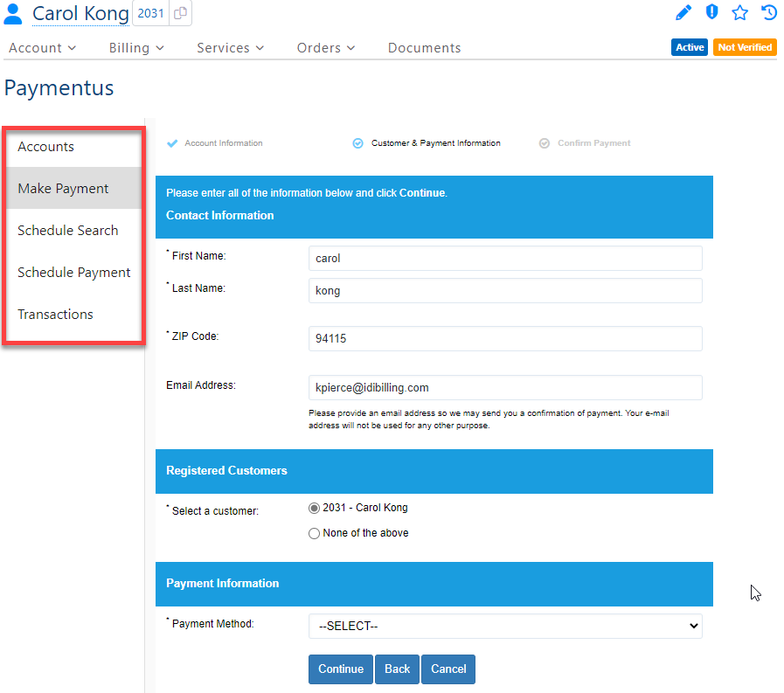Select customer 2031 - Carol Kong

(314, 508)
